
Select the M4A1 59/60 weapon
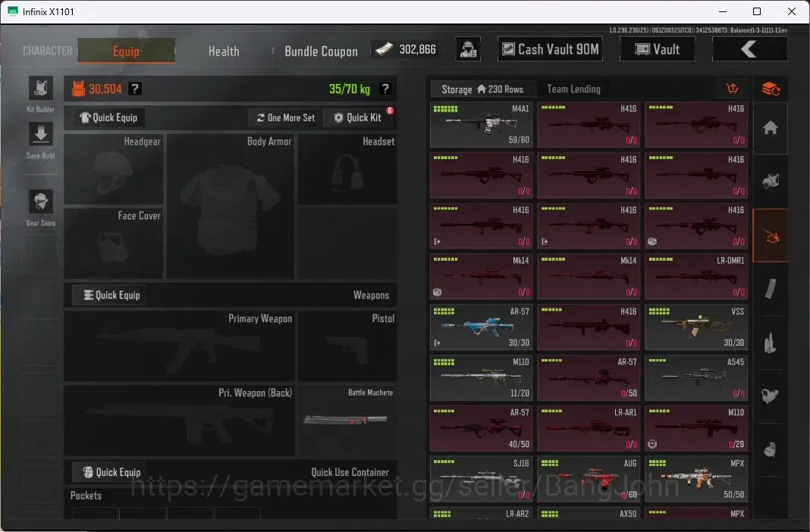click(481, 124)
